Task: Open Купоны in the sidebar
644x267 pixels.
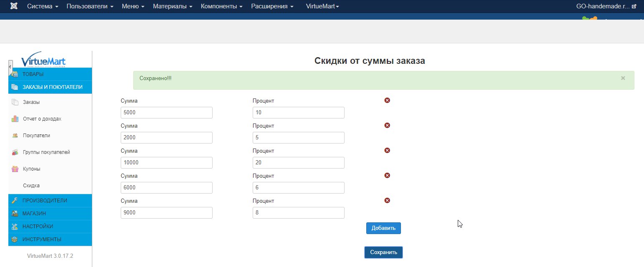Action: [32, 169]
